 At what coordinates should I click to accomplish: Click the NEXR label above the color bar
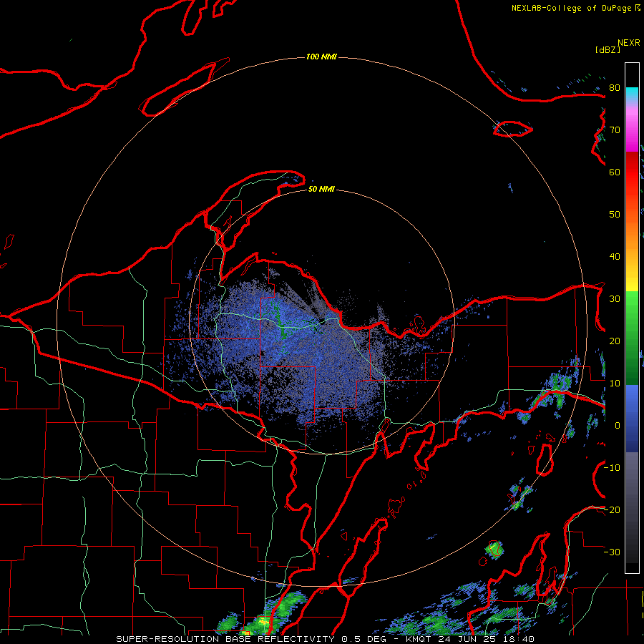pos(629,43)
